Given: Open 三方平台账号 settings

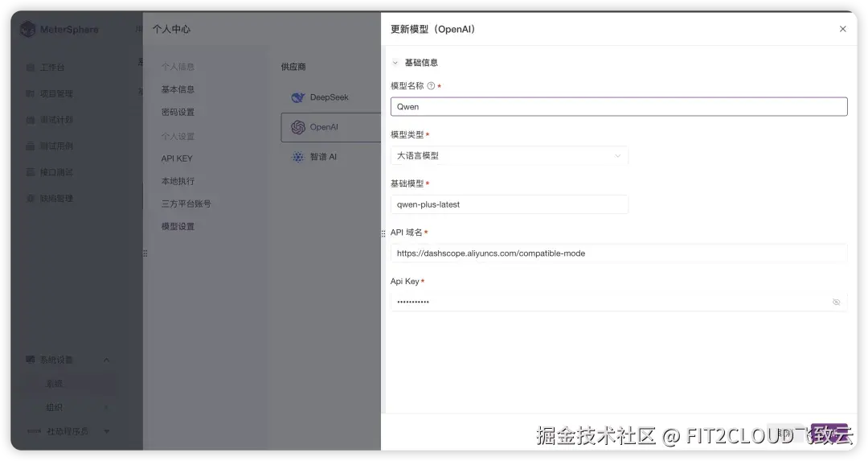Looking at the screenshot, I should pos(186,204).
